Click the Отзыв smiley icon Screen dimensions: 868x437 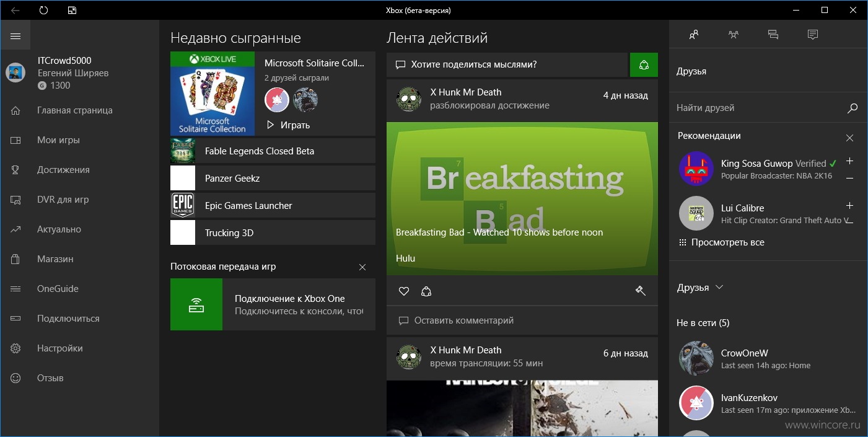pyautogui.click(x=15, y=378)
